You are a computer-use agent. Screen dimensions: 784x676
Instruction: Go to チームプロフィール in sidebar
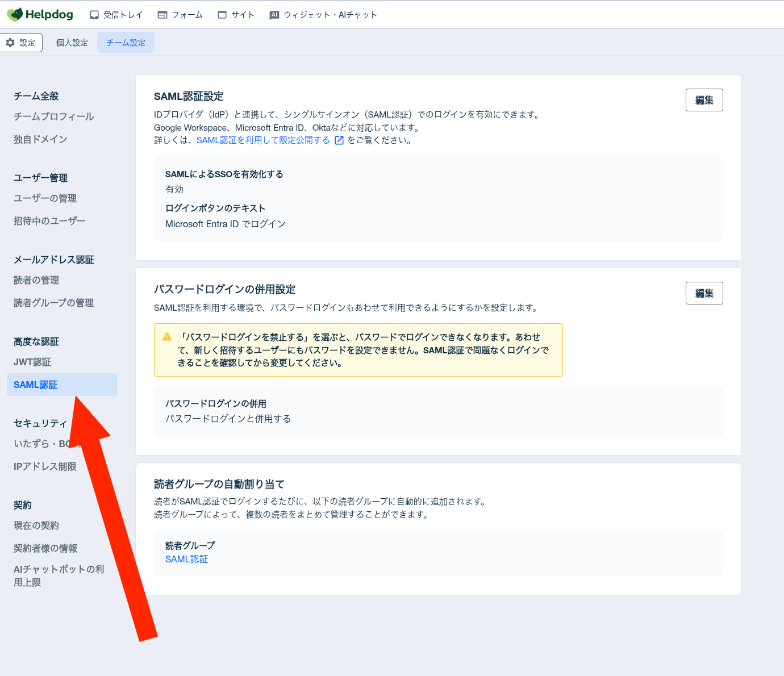54,116
